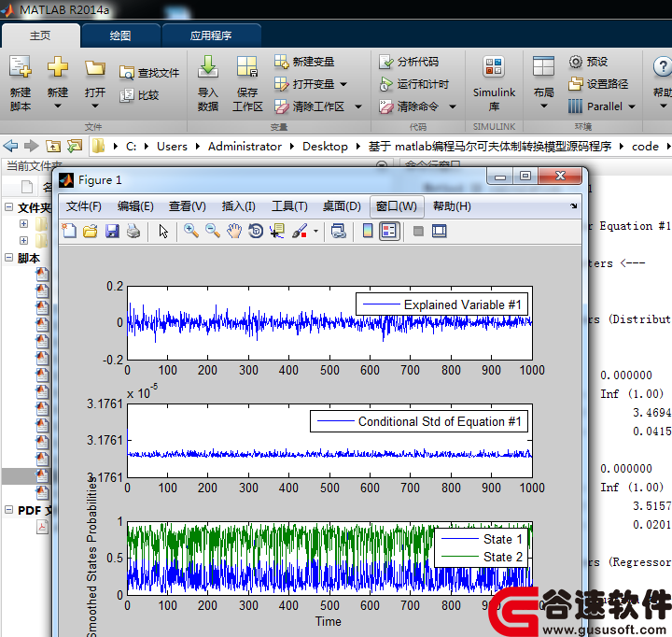Collapse the 文件夹 folders group
Viewport: 672px width, 637px height.
click(x=9, y=207)
